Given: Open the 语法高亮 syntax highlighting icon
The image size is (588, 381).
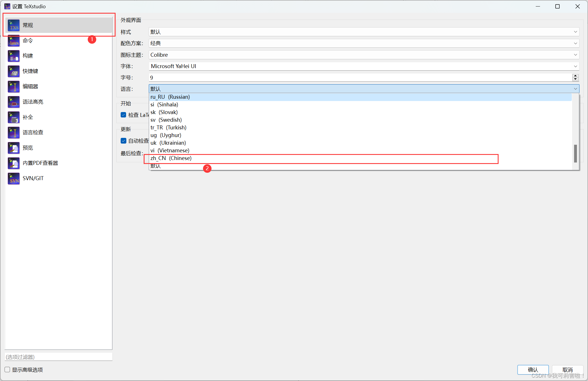Looking at the screenshot, I should (x=14, y=102).
